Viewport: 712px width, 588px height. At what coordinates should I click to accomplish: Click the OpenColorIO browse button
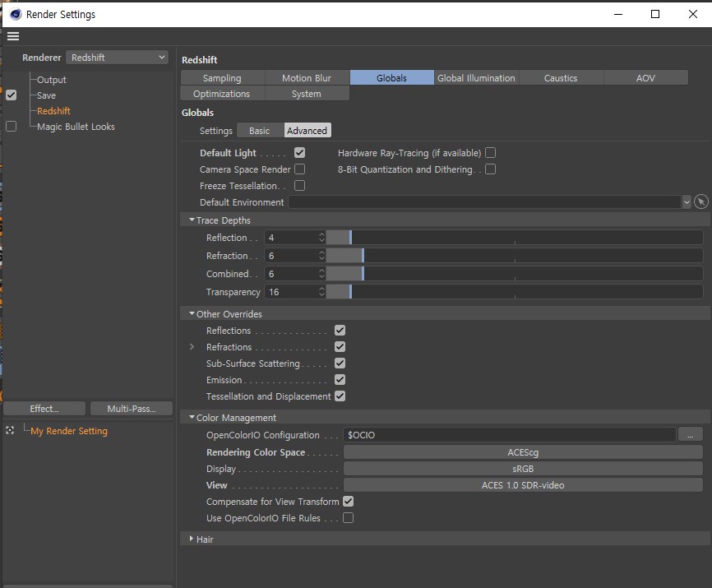[689, 435]
